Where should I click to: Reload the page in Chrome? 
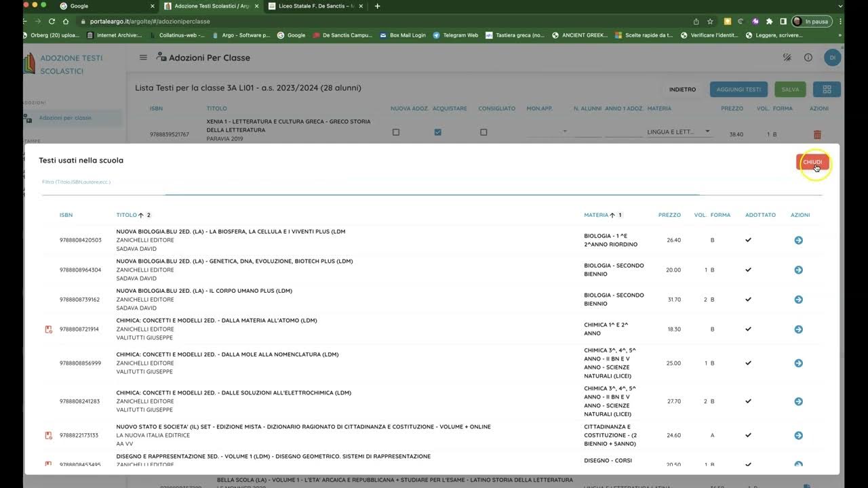pos(52,21)
